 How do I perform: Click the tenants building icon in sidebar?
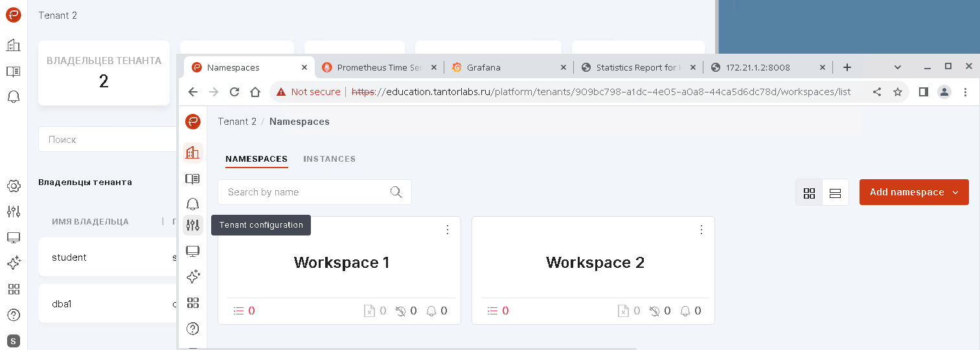(x=192, y=153)
